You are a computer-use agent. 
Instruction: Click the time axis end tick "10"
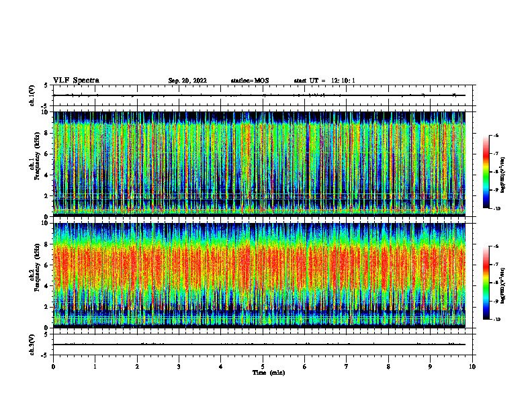click(472, 367)
